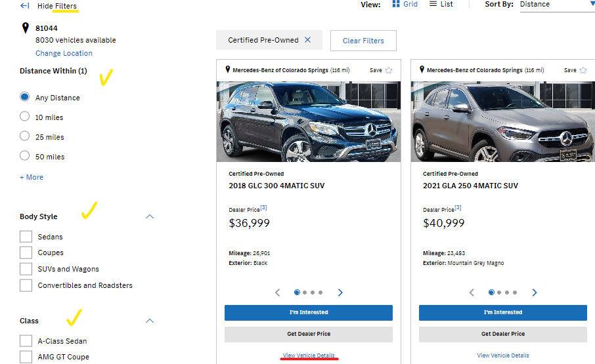This screenshot has width=595, height=364.
Task: Enable the Convertibles and Roadsters checkbox
Action: click(x=26, y=285)
